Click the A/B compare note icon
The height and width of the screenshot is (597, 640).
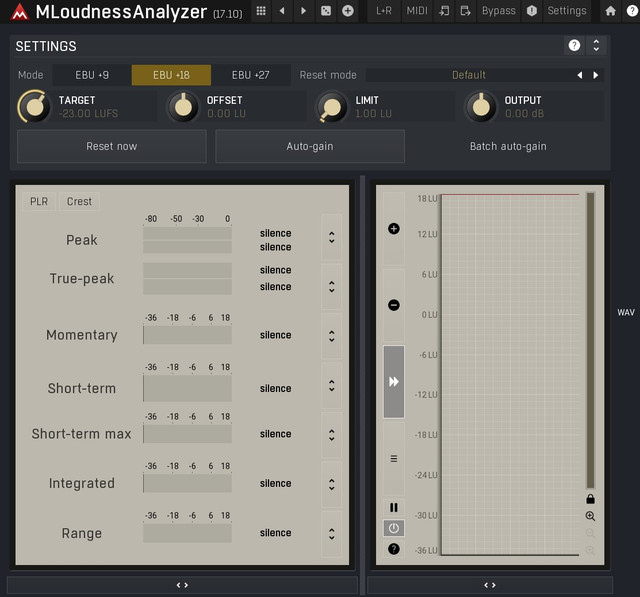[x=444, y=11]
